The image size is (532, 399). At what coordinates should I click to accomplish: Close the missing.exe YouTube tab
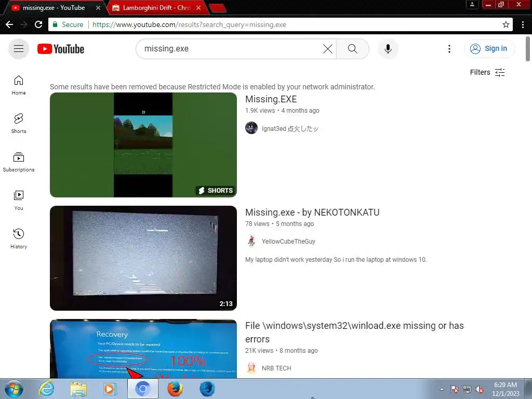pos(98,7)
